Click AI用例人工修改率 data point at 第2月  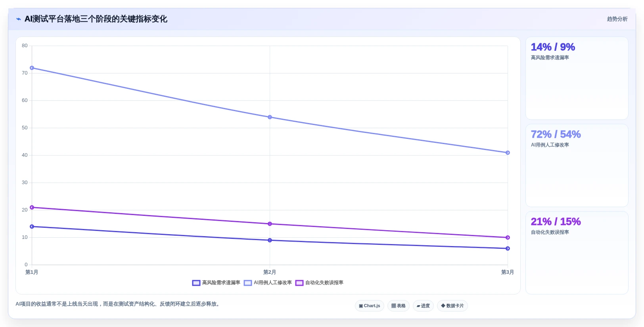click(270, 117)
